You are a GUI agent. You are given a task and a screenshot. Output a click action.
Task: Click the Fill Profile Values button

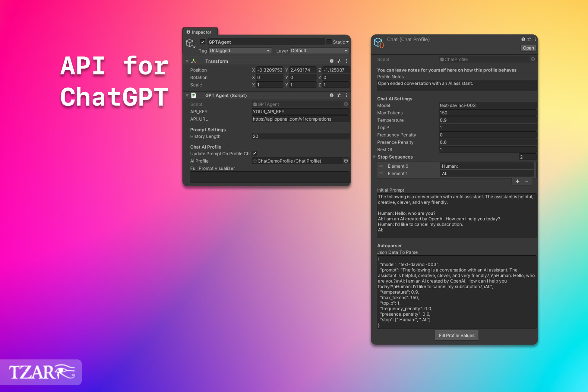[456, 335]
